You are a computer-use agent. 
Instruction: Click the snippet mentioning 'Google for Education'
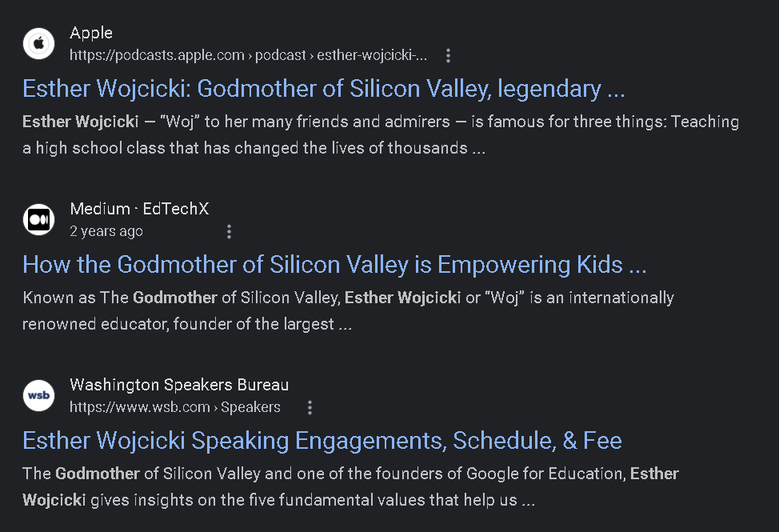pos(350,486)
